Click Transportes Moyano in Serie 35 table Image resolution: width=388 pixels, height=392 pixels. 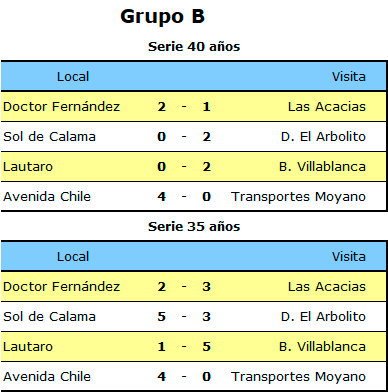(x=298, y=377)
